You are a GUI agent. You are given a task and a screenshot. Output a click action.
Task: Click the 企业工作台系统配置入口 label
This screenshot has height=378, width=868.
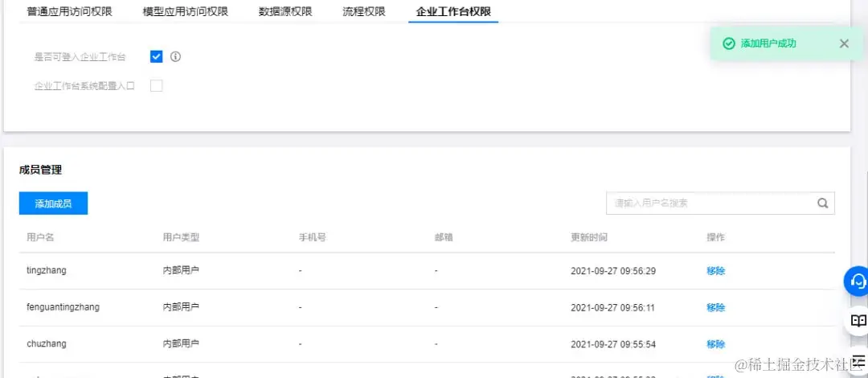[x=84, y=87]
